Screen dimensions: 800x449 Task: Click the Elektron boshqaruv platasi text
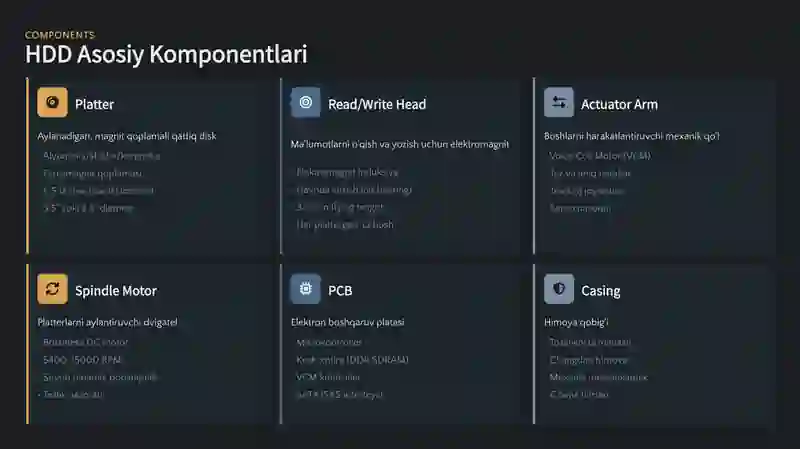coord(347,323)
